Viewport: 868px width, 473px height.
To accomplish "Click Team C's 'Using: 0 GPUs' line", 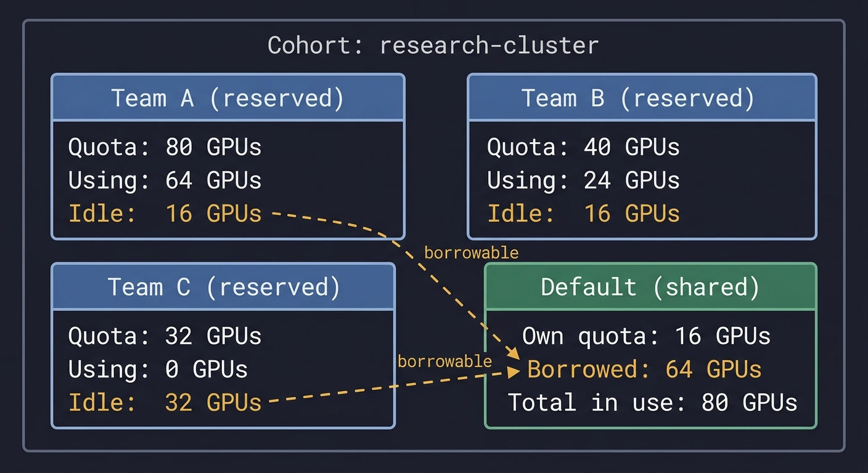I will 158,370.
